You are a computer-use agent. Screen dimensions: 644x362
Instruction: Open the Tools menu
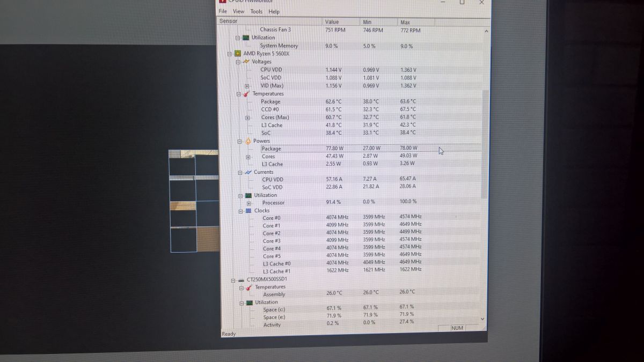click(257, 11)
